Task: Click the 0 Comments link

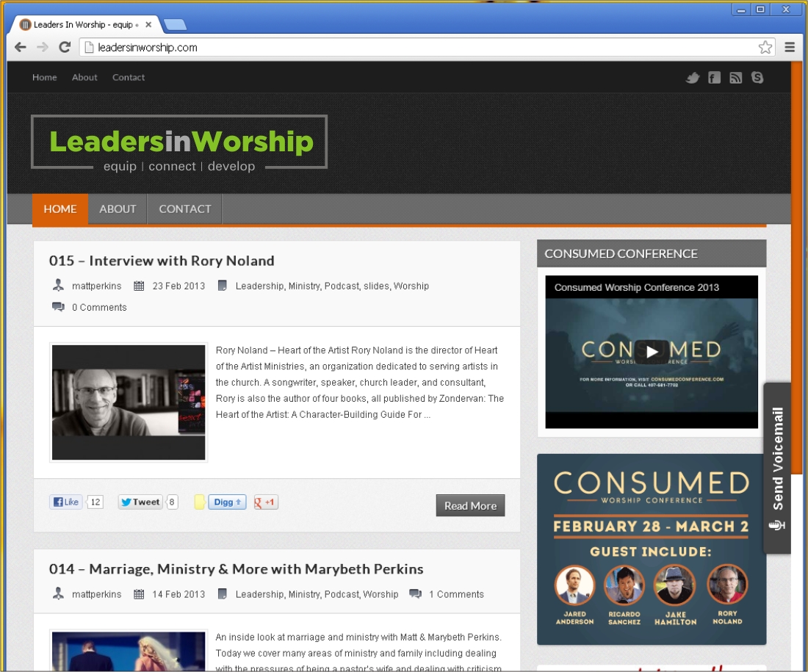Action: pyautogui.click(x=99, y=308)
